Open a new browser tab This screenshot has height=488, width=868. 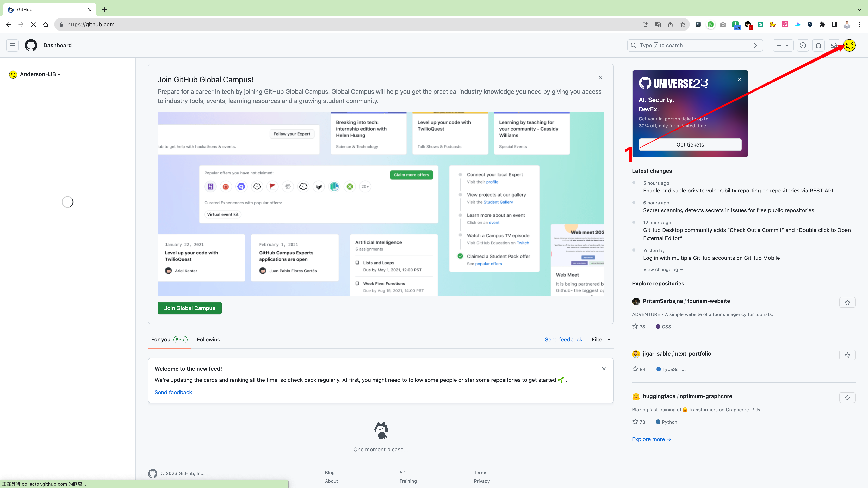pyautogui.click(x=104, y=9)
